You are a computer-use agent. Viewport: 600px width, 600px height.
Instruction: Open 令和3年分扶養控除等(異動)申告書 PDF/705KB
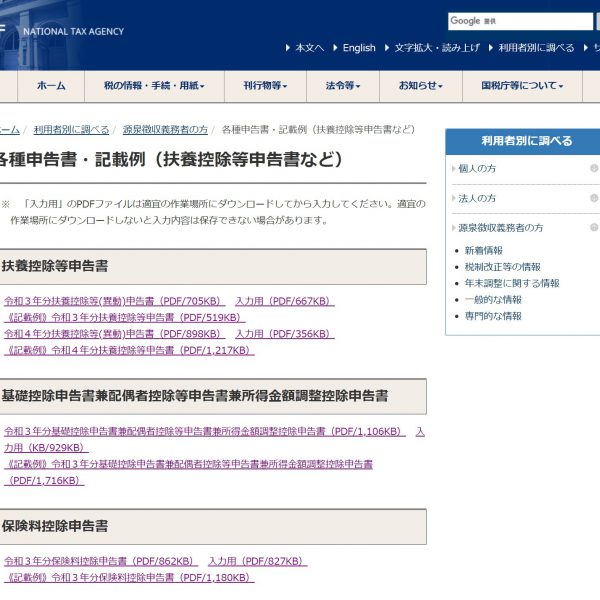point(114,301)
